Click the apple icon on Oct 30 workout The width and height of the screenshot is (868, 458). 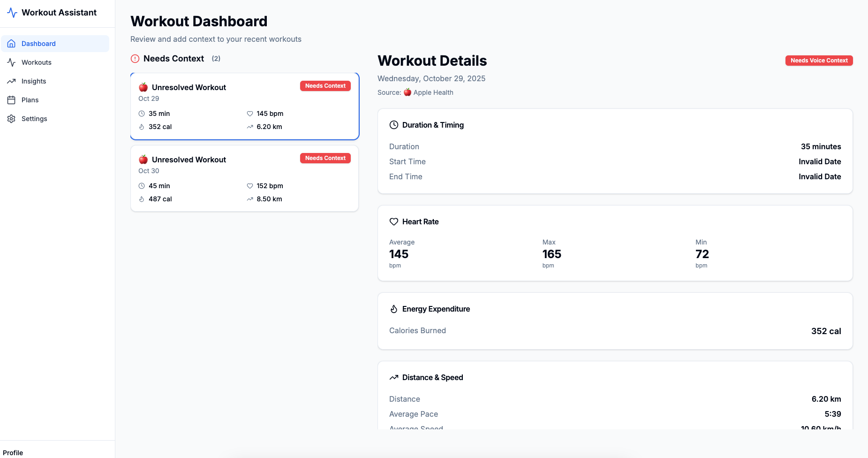pos(143,160)
